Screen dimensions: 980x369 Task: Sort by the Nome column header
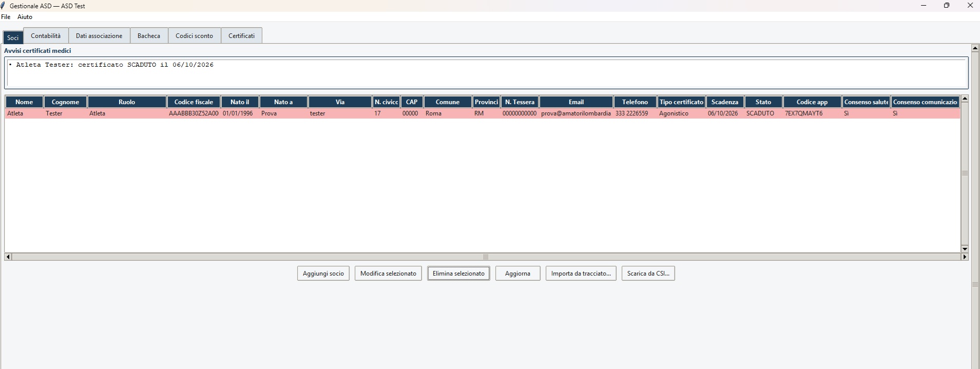(24, 102)
